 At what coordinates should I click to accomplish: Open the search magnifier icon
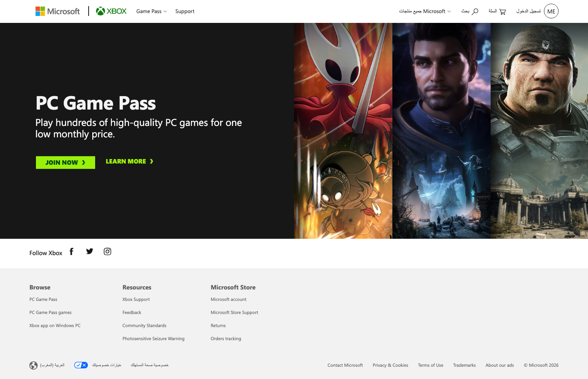pos(475,11)
